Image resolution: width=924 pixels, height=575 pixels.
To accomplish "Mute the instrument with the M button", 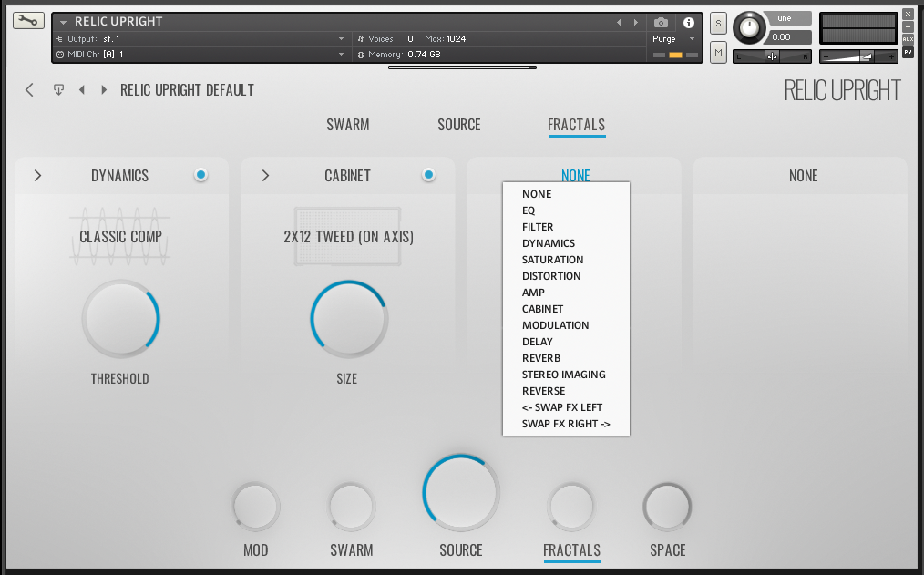I will (x=718, y=53).
